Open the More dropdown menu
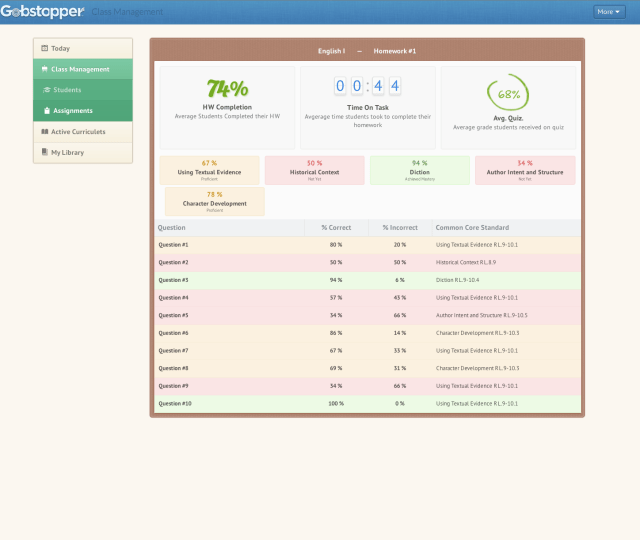The image size is (640, 540). click(608, 12)
